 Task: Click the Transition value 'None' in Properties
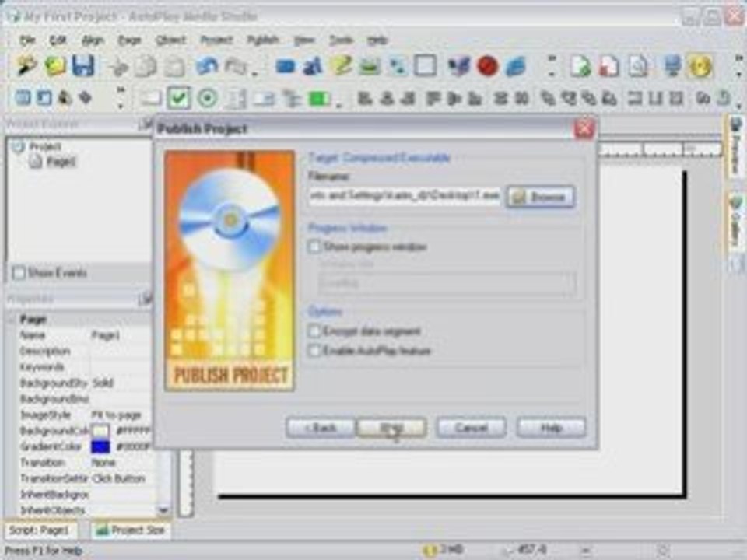point(103,462)
